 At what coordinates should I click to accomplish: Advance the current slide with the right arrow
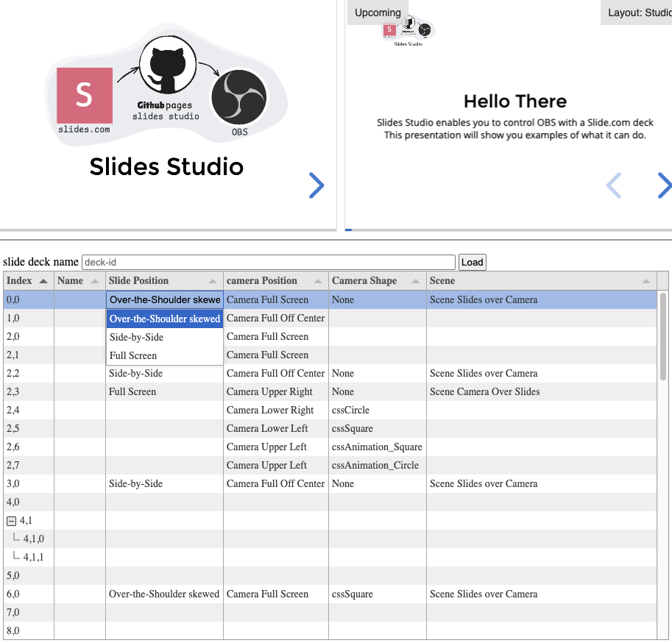coord(316,185)
